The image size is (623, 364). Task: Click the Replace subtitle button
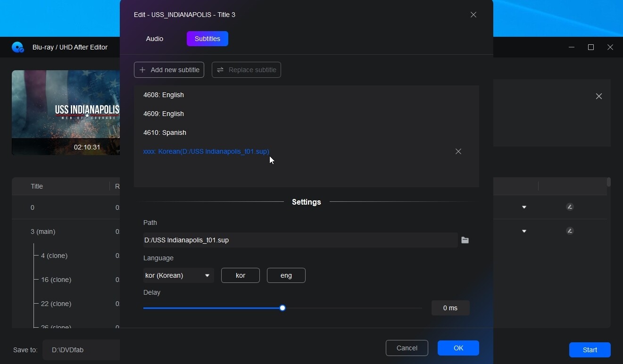(246, 70)
